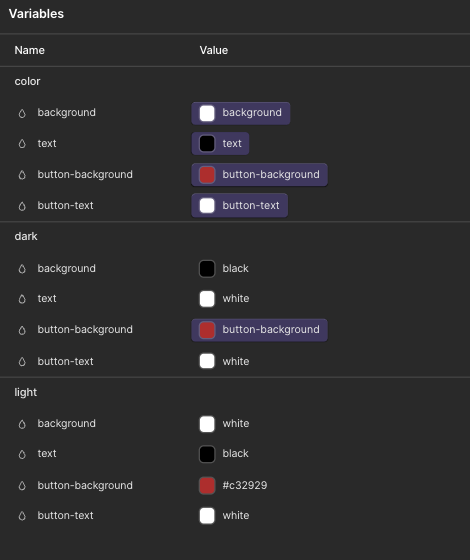Click the background alias chip in color group
Image resolution: width=470 pixels, height=560 pixels.
(241, 113)
